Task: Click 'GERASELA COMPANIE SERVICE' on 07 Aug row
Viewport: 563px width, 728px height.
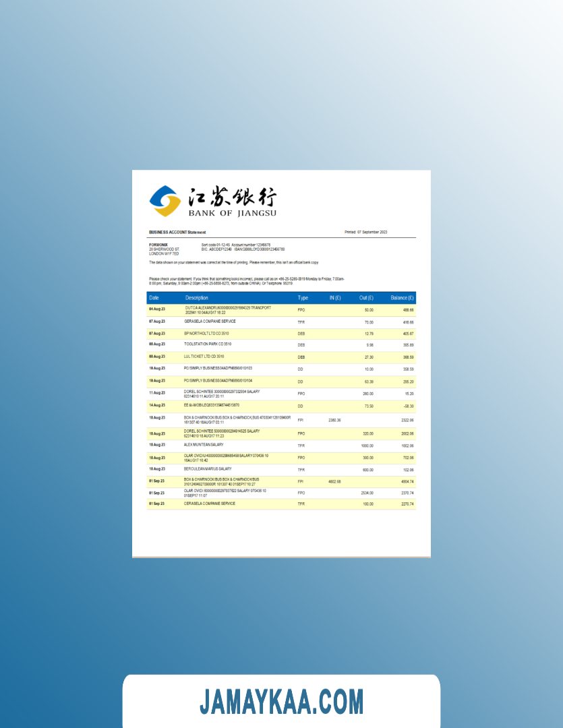Action: pyautogui.click(x=210, y=322)
